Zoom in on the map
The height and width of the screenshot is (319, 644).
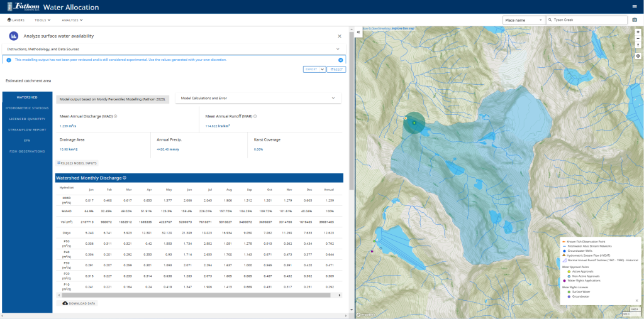tap(638, 32)
